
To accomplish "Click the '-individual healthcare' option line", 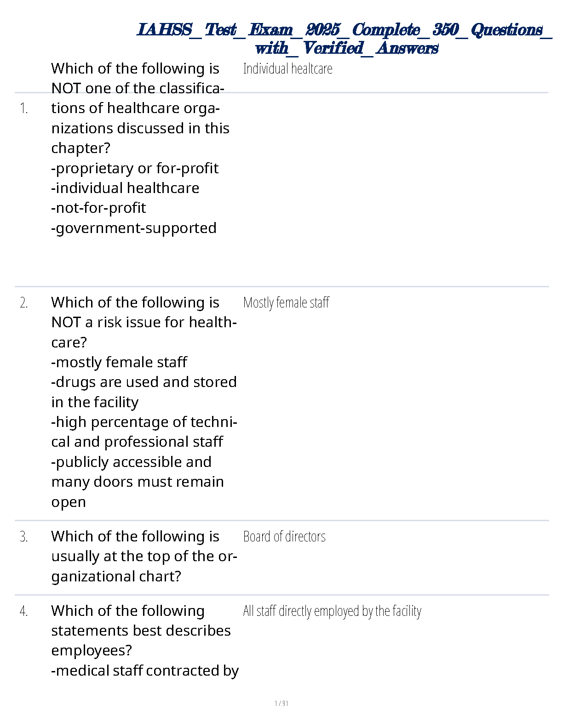I will coord(125,188).
